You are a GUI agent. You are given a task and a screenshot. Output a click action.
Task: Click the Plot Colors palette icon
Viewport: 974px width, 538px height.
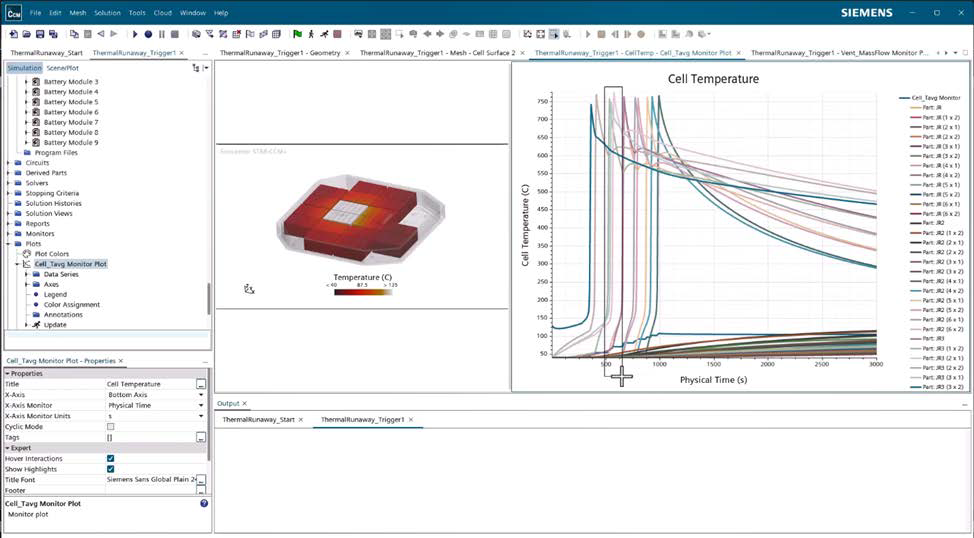27,254
